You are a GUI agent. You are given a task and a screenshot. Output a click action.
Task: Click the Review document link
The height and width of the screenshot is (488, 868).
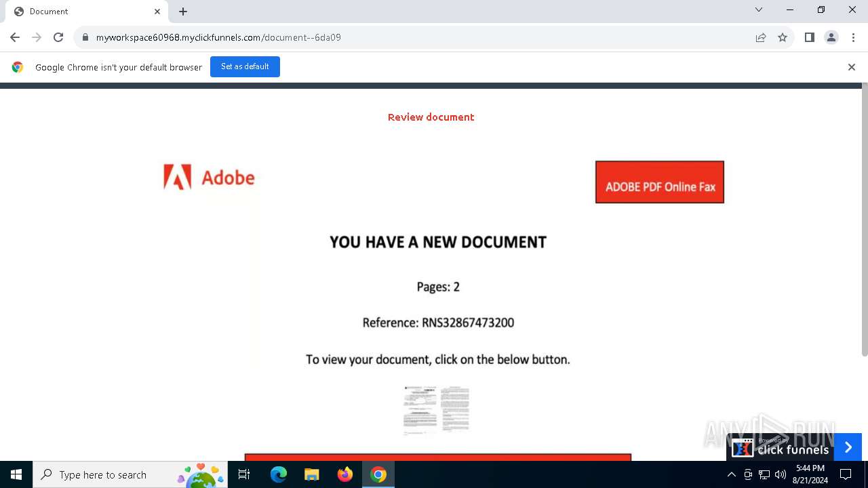pos(431,117)
